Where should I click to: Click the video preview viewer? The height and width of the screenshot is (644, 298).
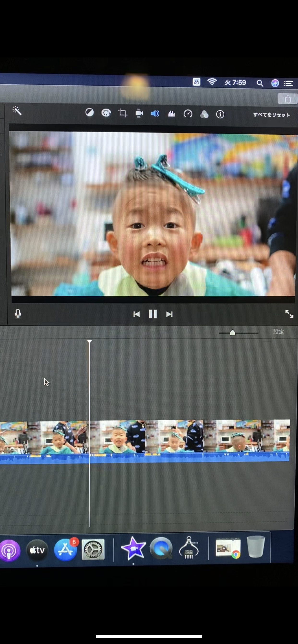[153, 214]
